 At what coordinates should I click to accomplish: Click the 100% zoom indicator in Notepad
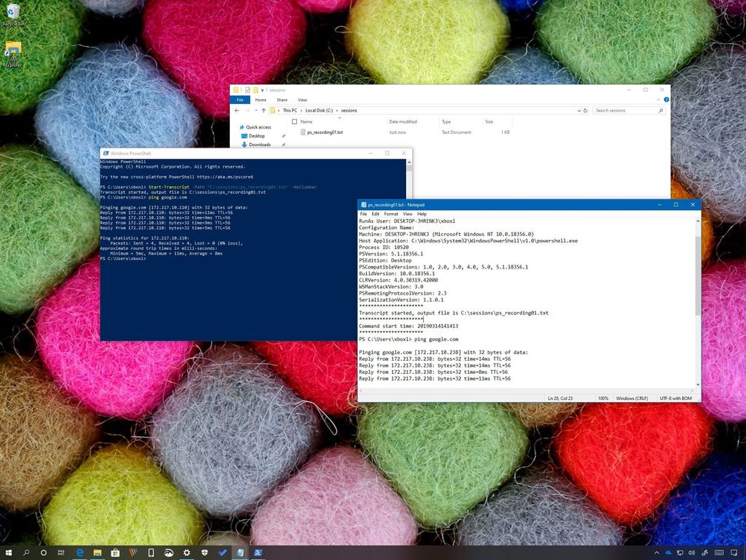(604, 398)
